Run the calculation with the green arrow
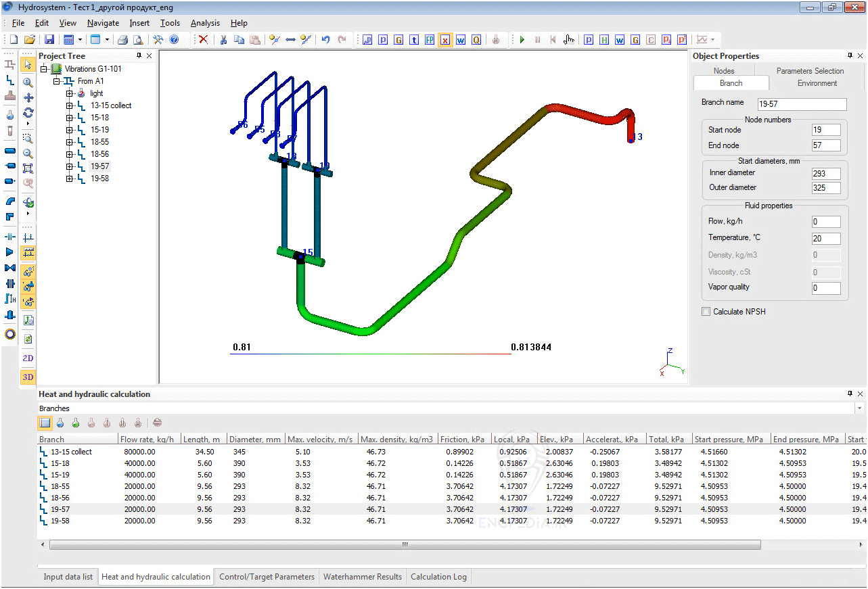Image resolution: width=868 pixels, height=589 pixels. (522, 39)
